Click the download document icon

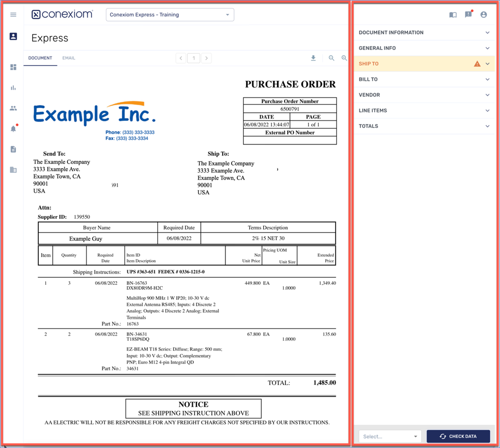click(313, 58)
